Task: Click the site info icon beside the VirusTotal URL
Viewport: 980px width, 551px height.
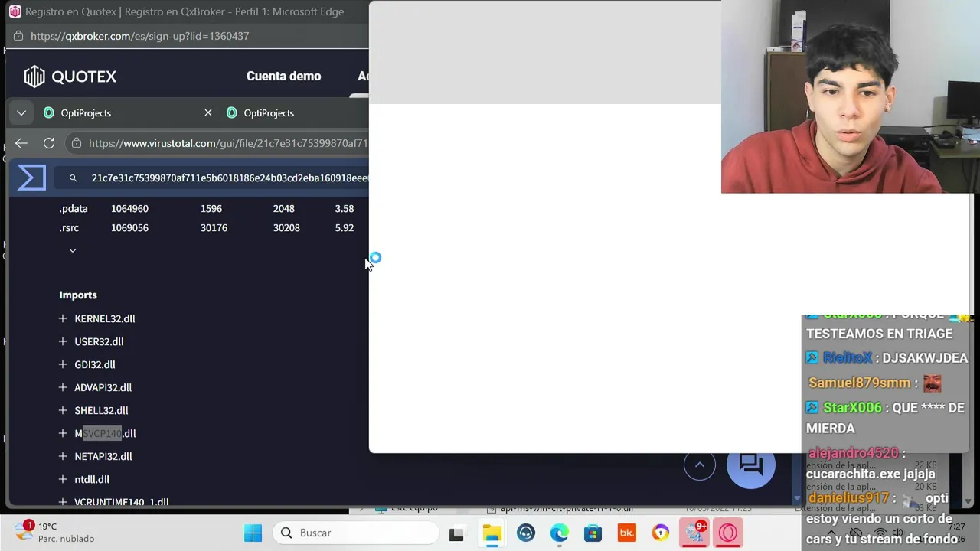Action: 77,143
